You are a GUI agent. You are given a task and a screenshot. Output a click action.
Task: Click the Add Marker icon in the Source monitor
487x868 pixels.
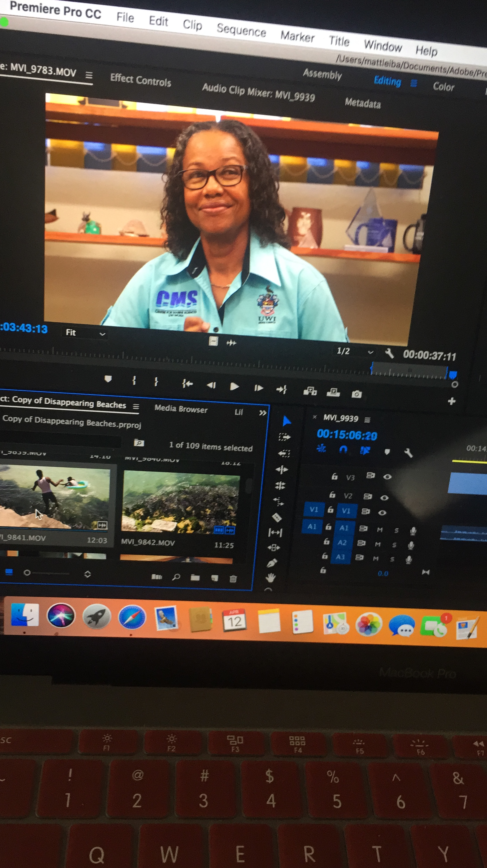coord(108,379)
